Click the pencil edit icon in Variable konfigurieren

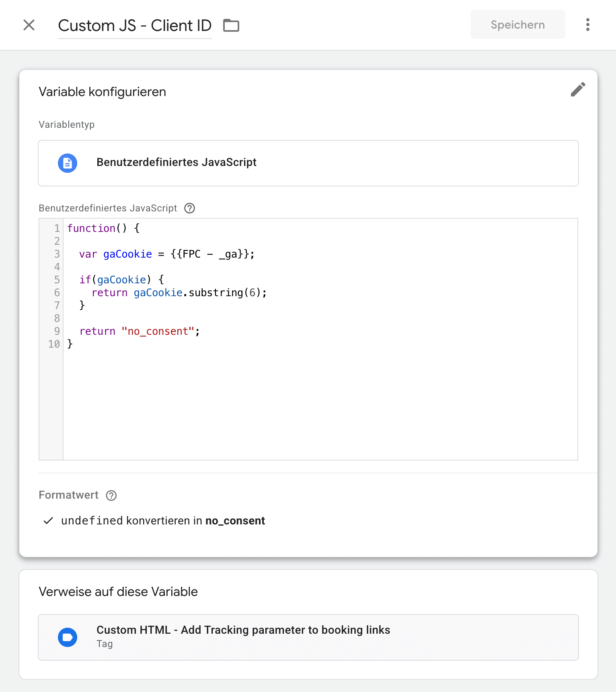pos(578,90)
